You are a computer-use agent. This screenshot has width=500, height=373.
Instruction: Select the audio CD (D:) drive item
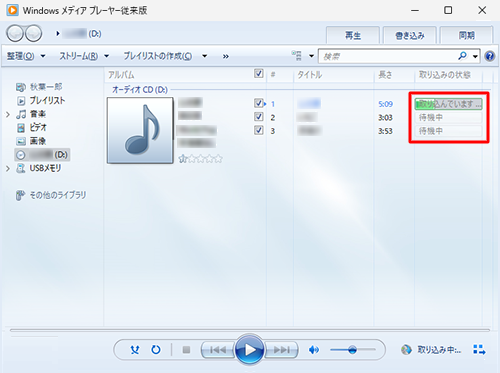point(42,155)
